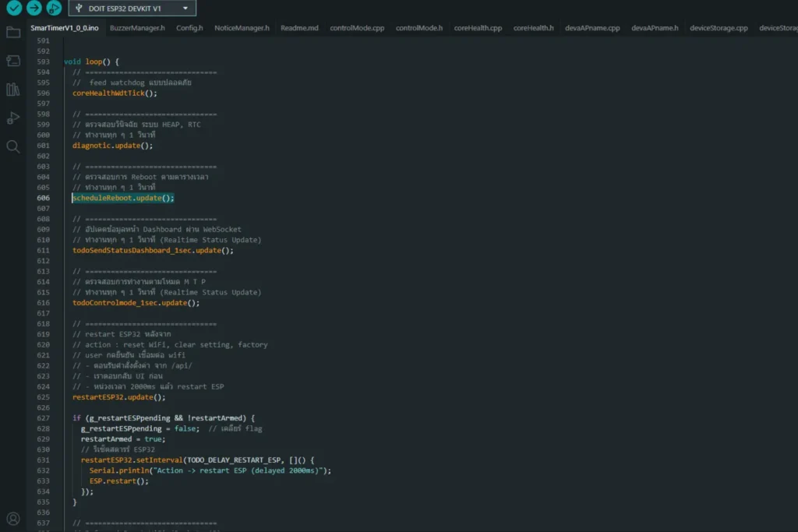Open the Boards Manager sidebar icon
The image size is (798, 532).
pyautogui.click(x=13, y=61)
